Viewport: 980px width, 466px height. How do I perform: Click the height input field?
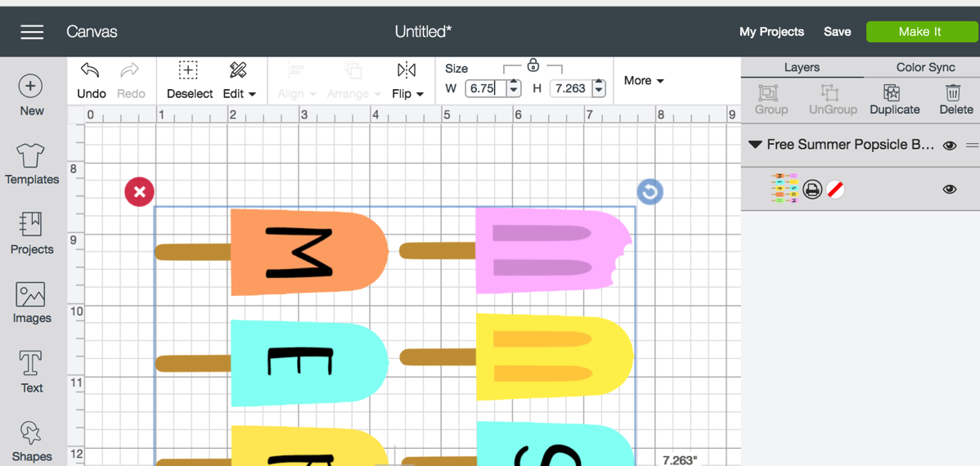(571, 88)
